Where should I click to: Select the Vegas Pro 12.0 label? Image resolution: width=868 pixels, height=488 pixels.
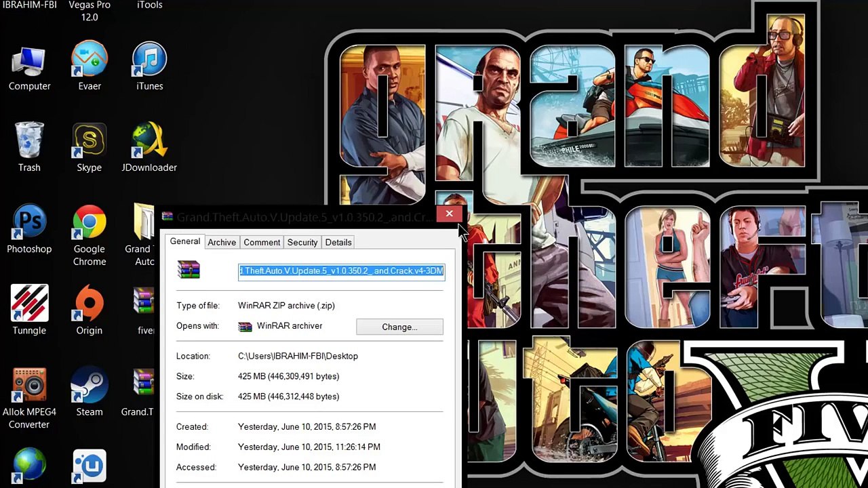90,11
